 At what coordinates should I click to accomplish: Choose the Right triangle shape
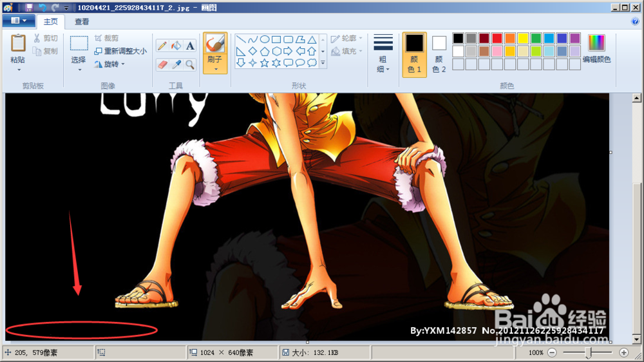tap(241, 52)
